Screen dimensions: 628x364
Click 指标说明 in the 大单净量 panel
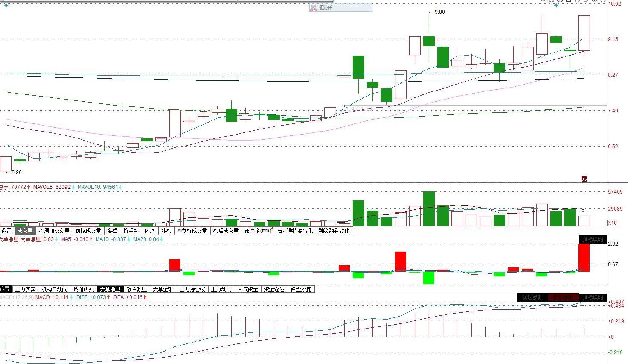click(593, 239)
